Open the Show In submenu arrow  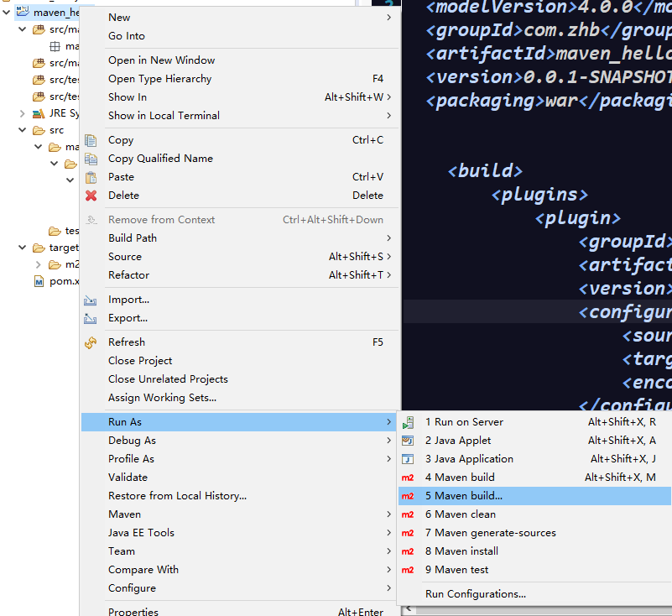[388, 97]
